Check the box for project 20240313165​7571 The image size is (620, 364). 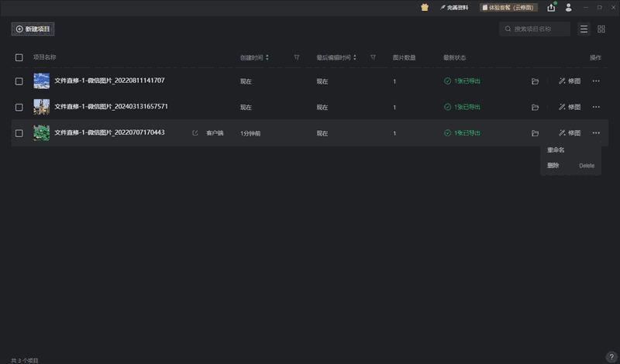[19, 107]
